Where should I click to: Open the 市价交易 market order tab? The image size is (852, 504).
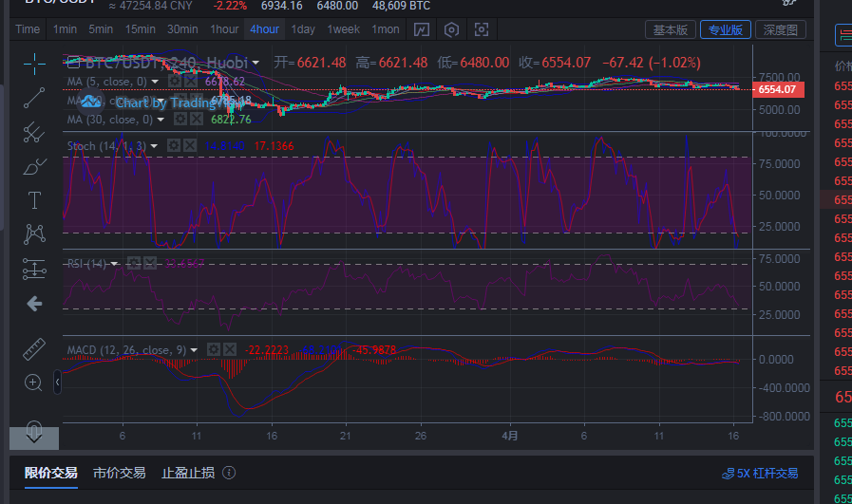tap(120, 473)
